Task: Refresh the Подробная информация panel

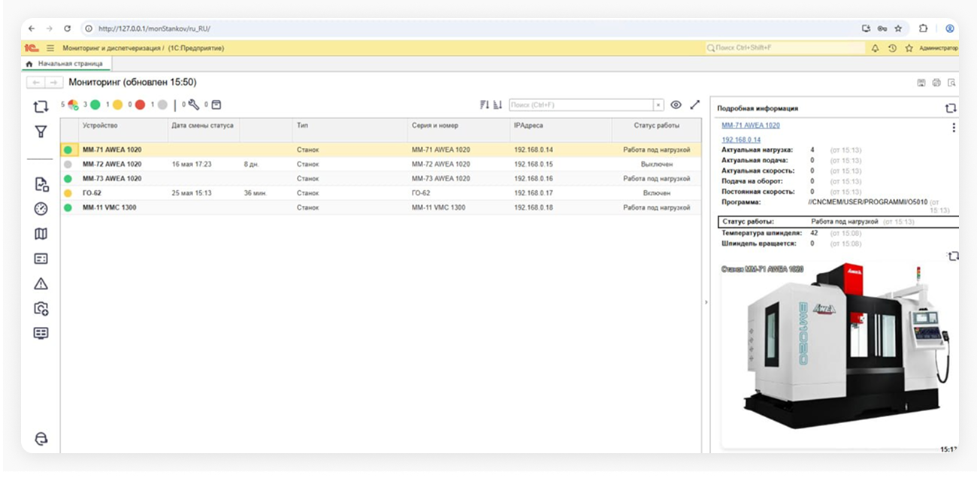Action: click(951, 108)
